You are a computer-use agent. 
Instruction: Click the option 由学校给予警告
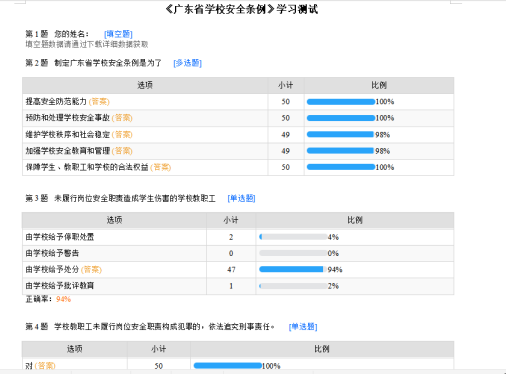point(52,253)
